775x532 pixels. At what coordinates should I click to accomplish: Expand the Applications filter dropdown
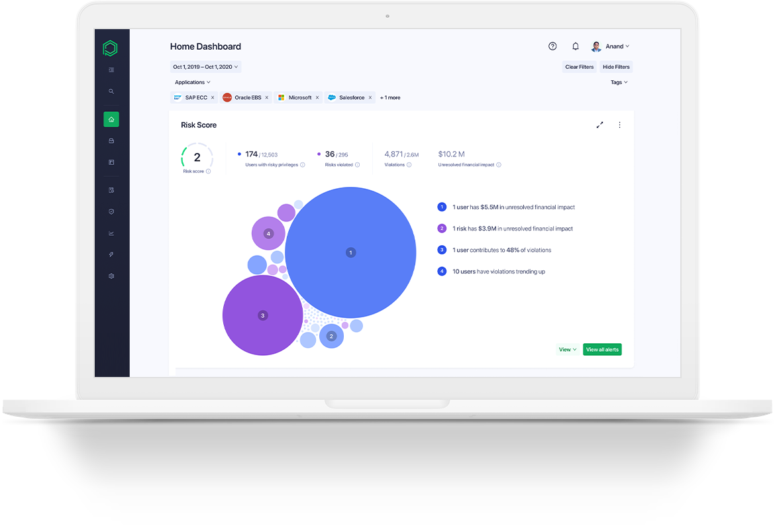point(192,81)
